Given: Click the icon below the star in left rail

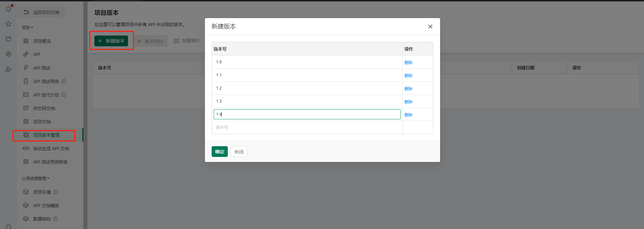Looking at the screenshot, I should click(8, 39).
